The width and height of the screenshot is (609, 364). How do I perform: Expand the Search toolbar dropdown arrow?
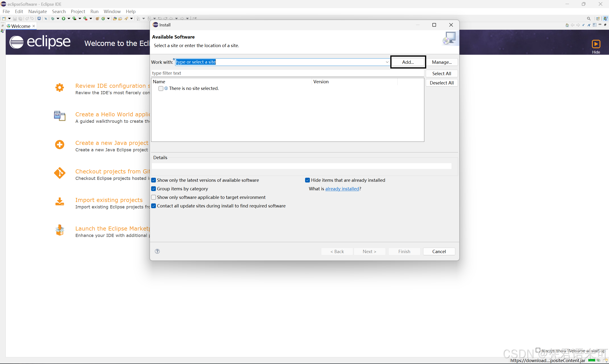click(132, 18)
